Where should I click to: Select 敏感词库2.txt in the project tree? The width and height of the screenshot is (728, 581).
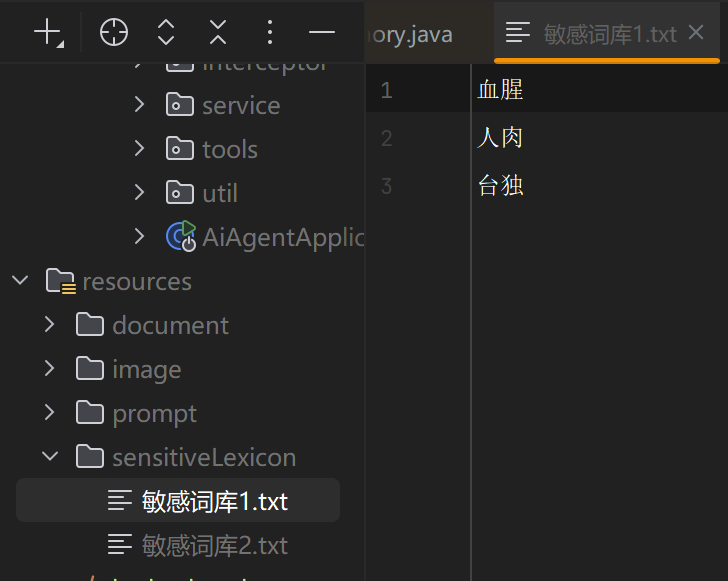[214, 545]
